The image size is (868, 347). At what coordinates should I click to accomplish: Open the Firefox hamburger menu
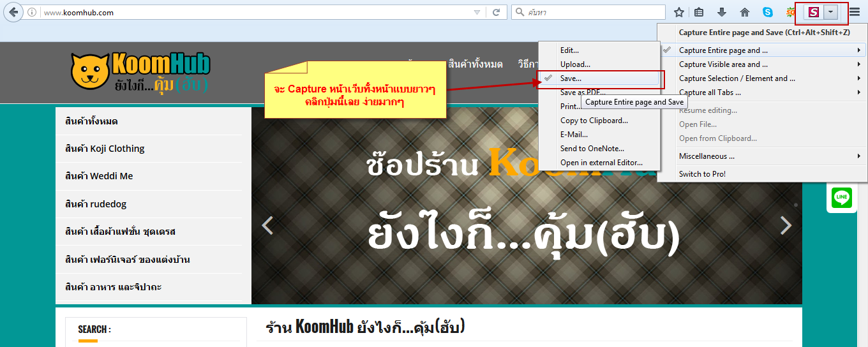coord(855,12)
